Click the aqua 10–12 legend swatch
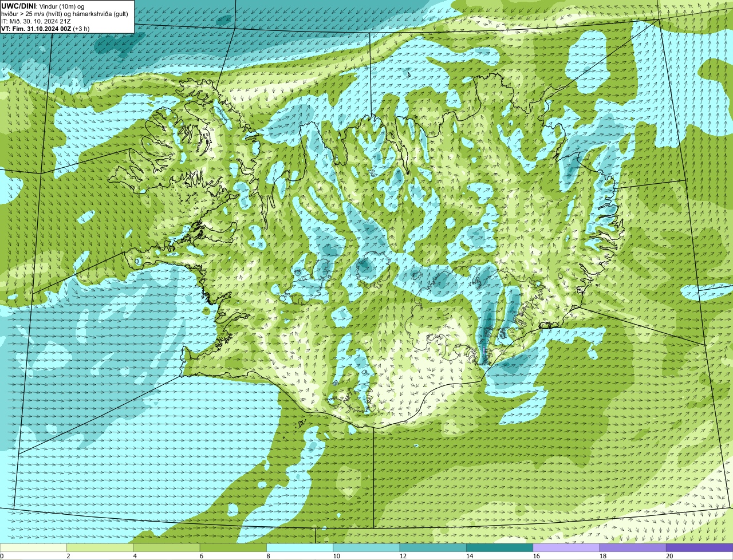Screen dimensions: 733x560 366,548
